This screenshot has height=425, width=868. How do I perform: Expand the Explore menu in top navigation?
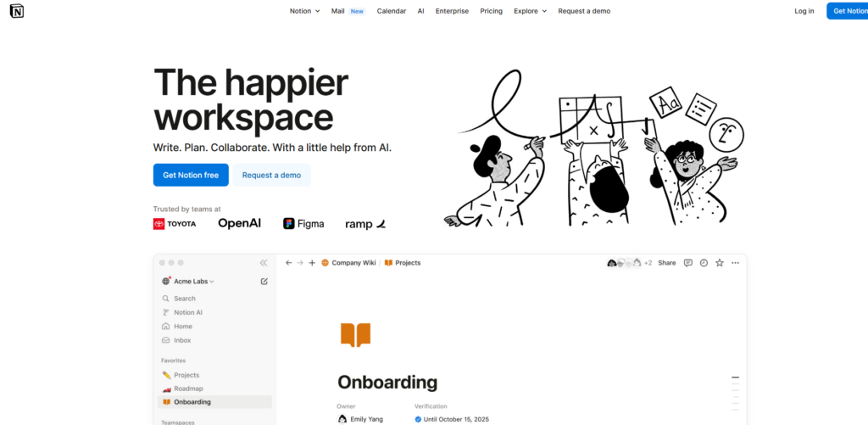tap(530, 11)
